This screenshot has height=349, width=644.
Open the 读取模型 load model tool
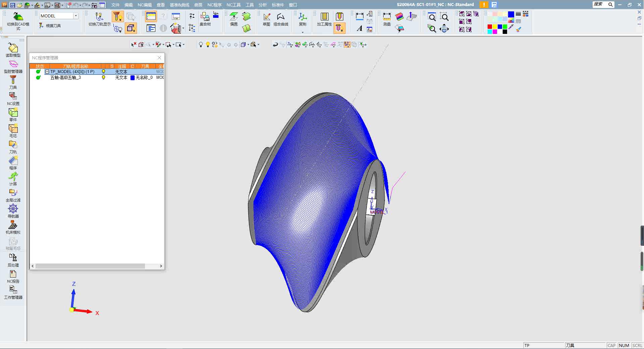(x=13, y=50)
